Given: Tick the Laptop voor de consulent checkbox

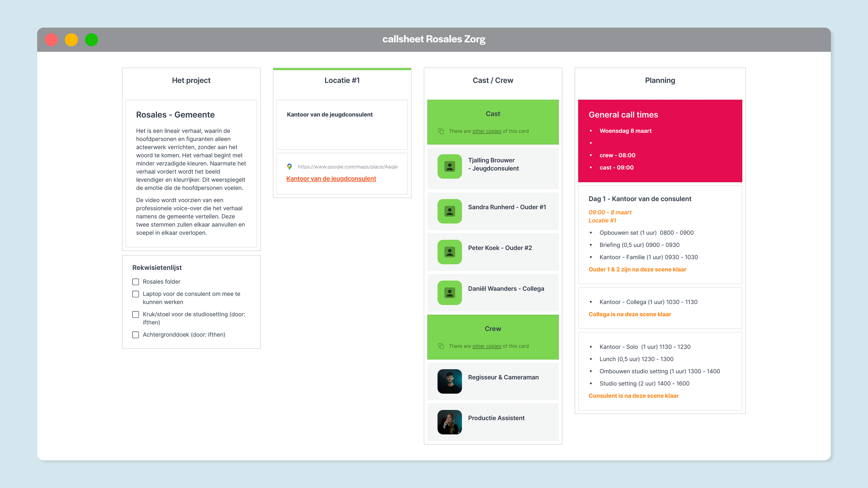Looking at the screenshot, I should (135, 294).
